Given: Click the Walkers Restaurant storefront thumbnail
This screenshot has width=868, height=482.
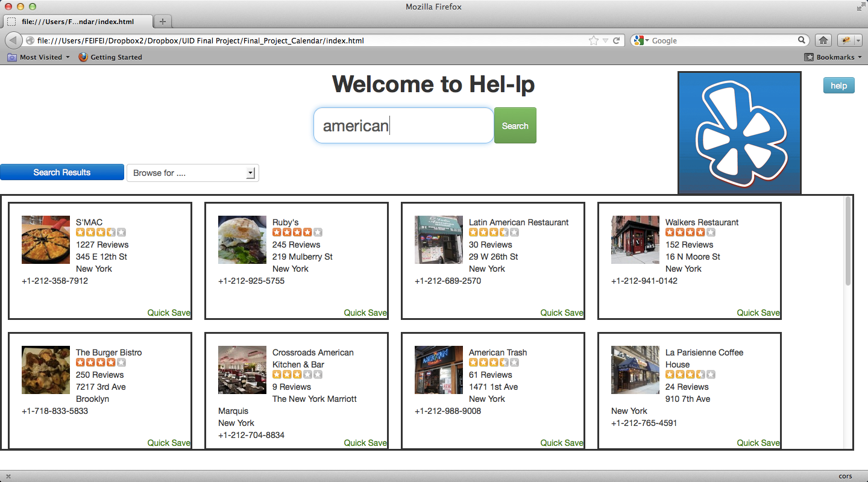Looking at the screenshot, I should pos(635,240).
